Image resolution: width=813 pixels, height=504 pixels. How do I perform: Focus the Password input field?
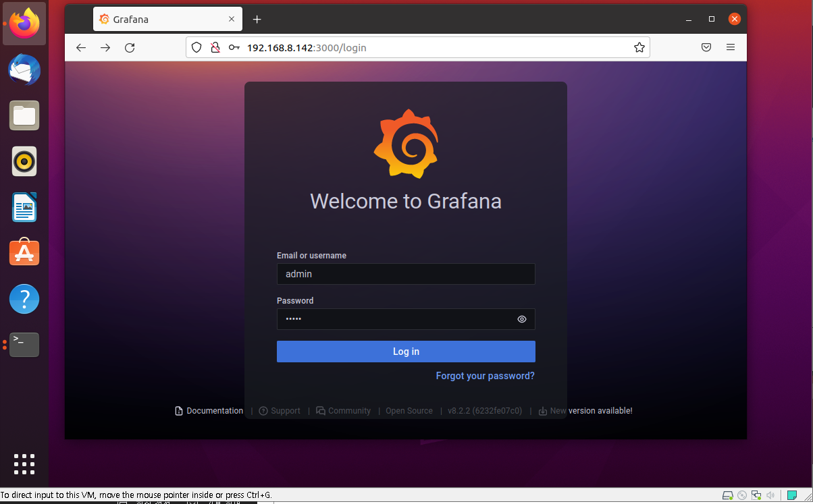click(406, 319)
